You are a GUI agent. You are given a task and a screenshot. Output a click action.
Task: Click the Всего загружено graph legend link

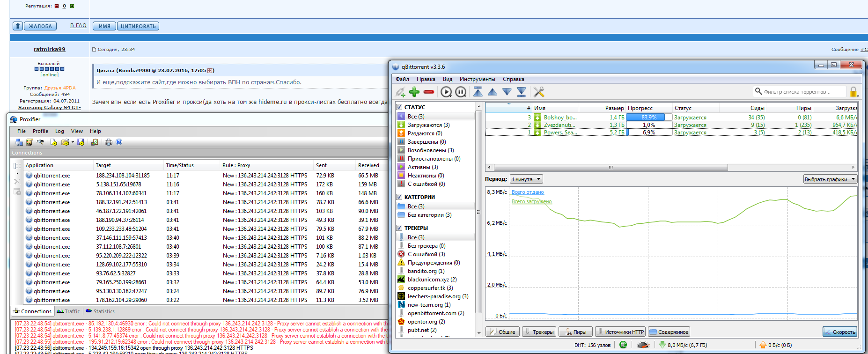[x=532, y=201]
